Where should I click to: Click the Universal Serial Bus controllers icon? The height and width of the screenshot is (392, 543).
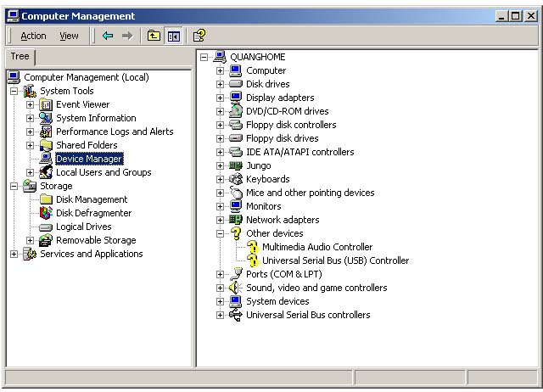[236, 315]
